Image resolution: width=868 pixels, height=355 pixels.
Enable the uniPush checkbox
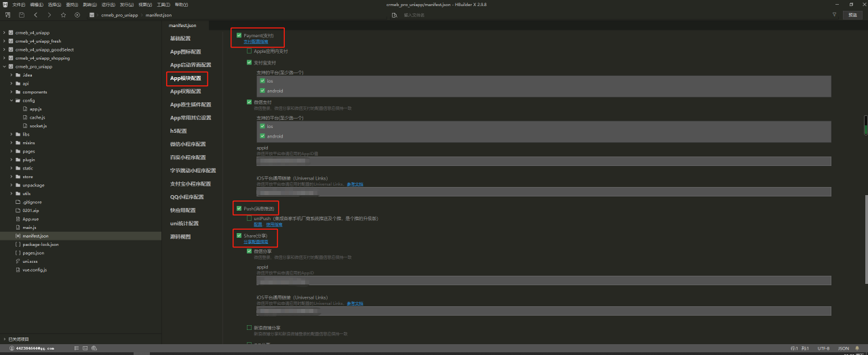point(249,218)
